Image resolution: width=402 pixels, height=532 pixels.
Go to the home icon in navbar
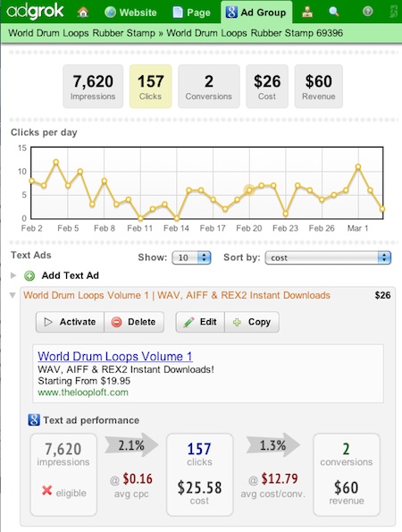[83, 13]
